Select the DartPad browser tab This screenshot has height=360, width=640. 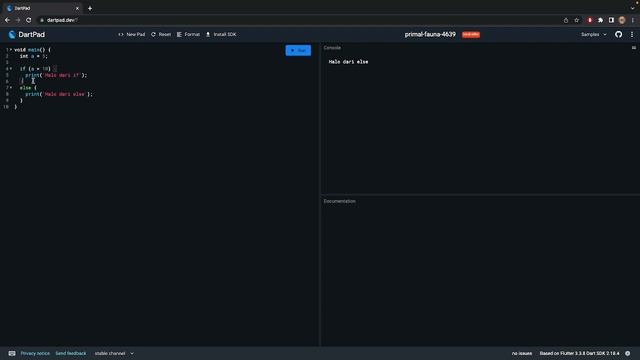point(41,8)
